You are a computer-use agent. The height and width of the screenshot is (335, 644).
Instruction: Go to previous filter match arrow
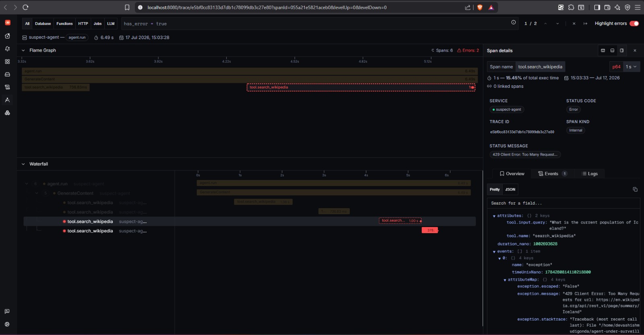[x=545, y=23]
